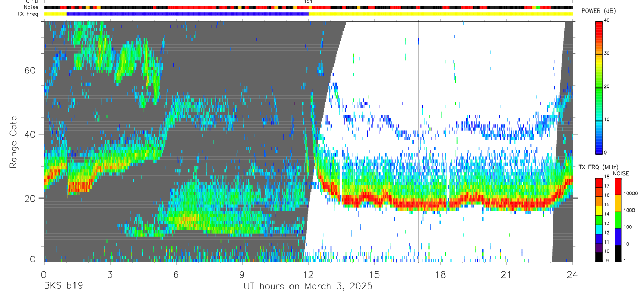Viewport: 644px width, 297px height.
Task: Click the 21 tick on the UT hours axis
Action: [506, 274]
